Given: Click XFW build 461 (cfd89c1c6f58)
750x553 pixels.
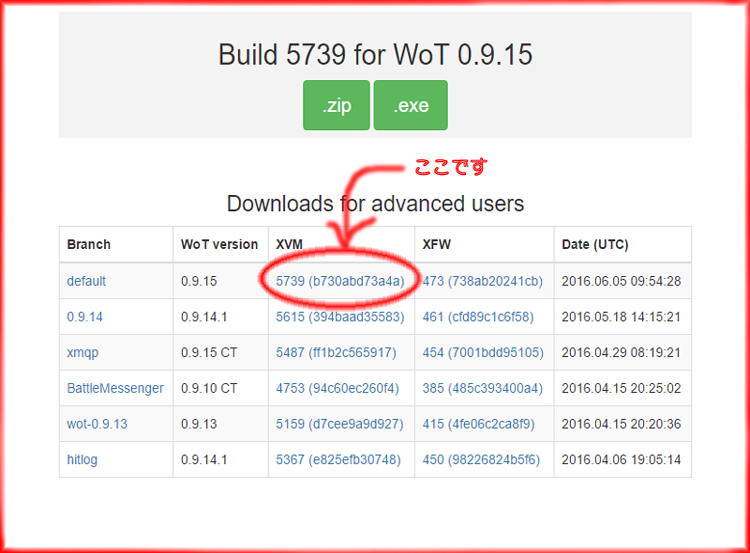Looking at the screenshot, I should pyautogui.click(x=478, y=317).
